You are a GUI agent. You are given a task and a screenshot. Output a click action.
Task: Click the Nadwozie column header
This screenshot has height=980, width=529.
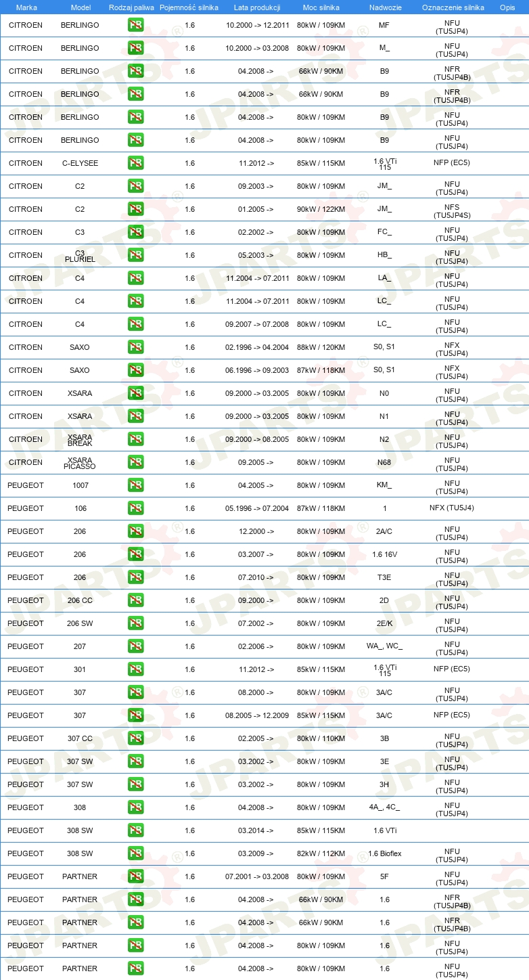point(384,7)
